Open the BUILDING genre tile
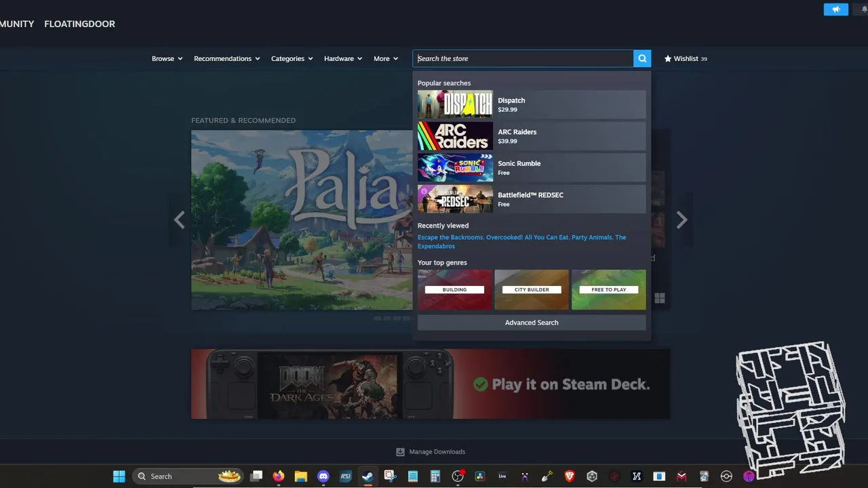This screenshot has width=868, height=488. 454,289
